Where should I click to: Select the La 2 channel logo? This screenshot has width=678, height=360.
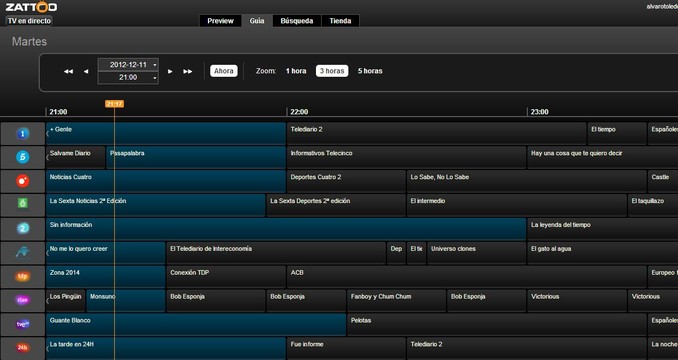(x=23, y=229)
